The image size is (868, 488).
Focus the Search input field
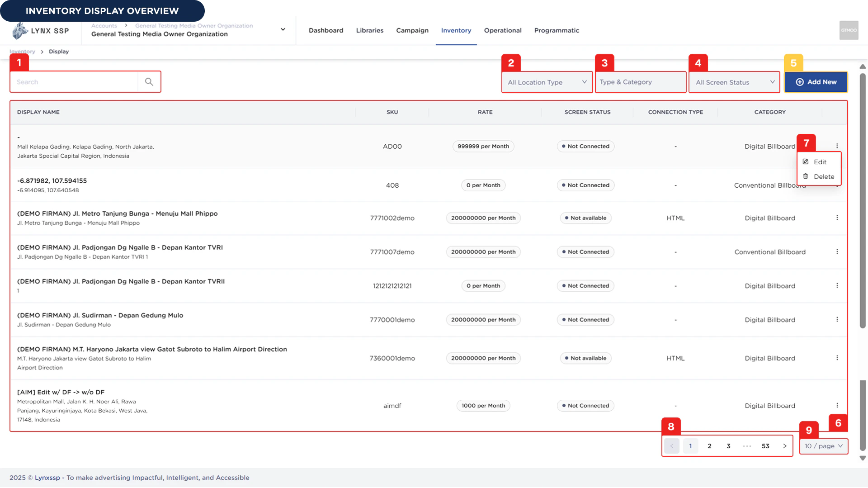click(x=75, y=82)
